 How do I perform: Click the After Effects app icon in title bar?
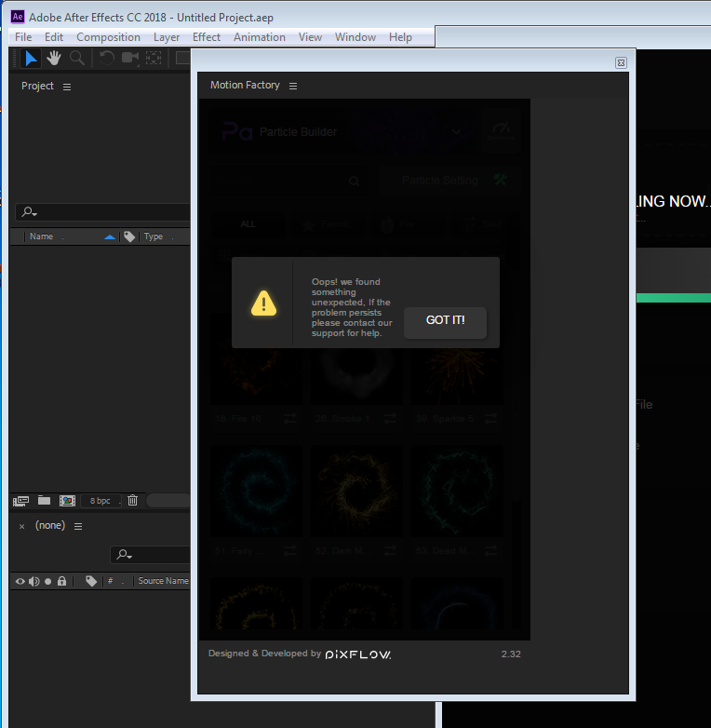tap(18, 17)
